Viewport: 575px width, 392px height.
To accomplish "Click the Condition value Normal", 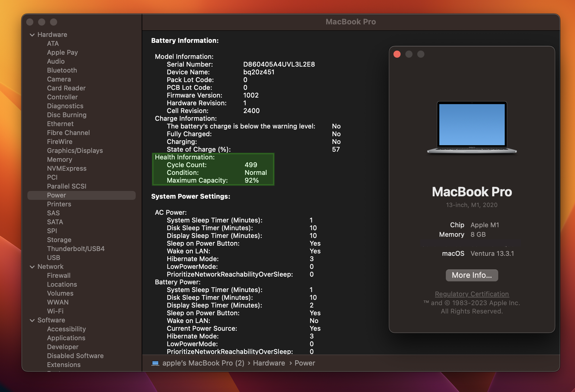I will (x=256, y=173).
